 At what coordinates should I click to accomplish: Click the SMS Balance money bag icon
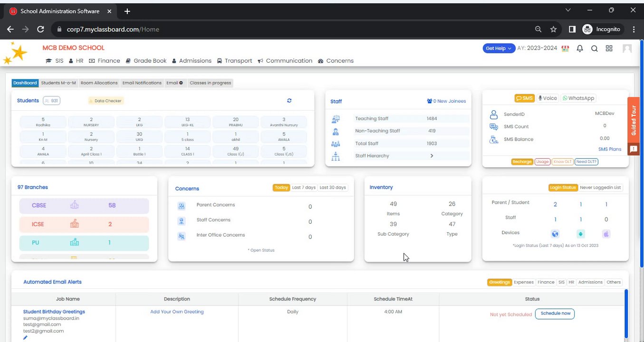pos(494,140)
